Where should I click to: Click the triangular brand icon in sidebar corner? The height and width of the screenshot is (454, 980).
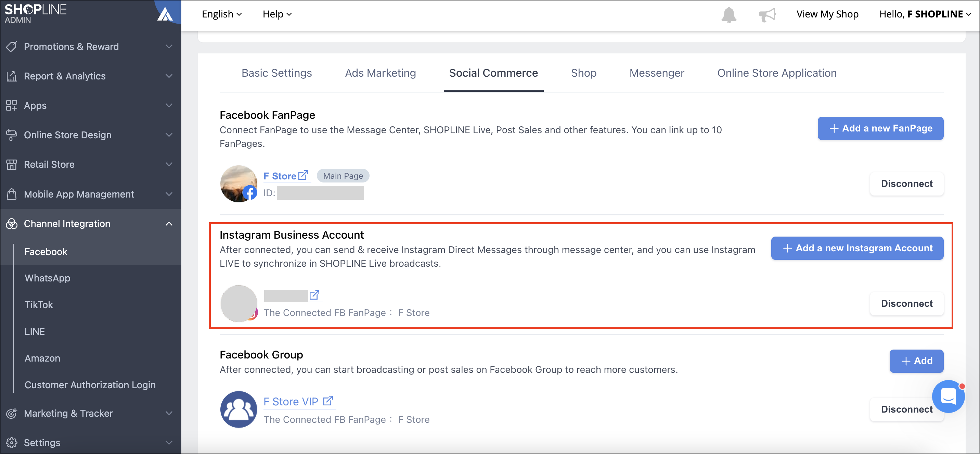pos(165,14)
